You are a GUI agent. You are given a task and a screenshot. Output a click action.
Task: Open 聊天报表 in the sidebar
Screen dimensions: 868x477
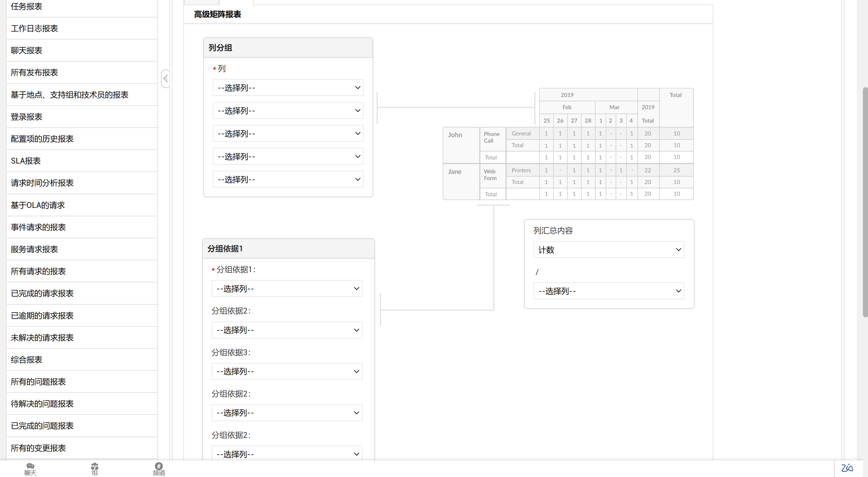pyautogui.click(x=26, y=51)
